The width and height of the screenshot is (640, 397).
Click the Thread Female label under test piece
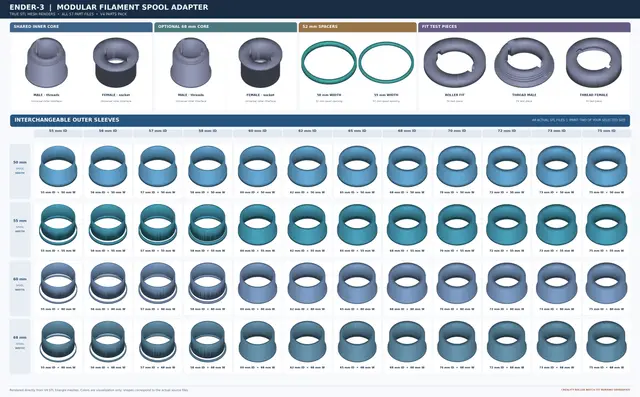coord(594,95)
